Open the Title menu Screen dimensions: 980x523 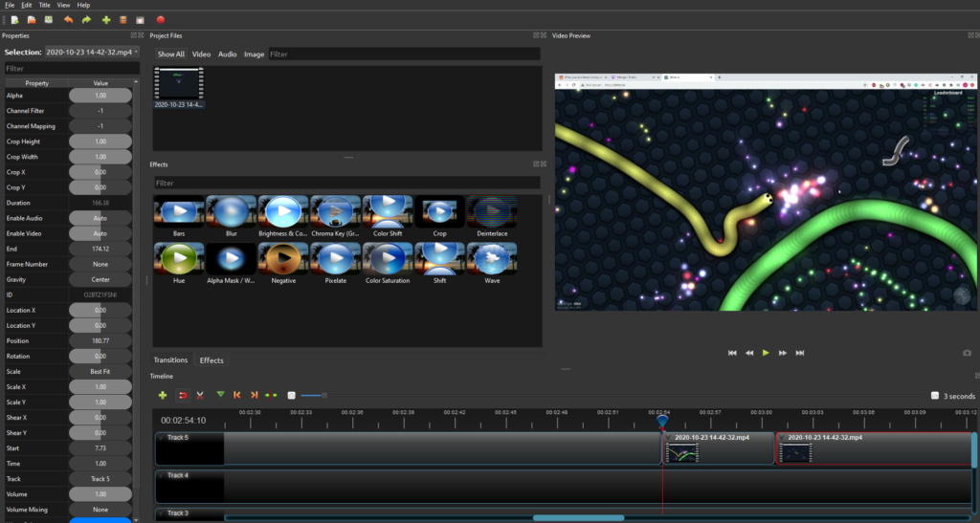pyautogui.click(x=44, y=5)
